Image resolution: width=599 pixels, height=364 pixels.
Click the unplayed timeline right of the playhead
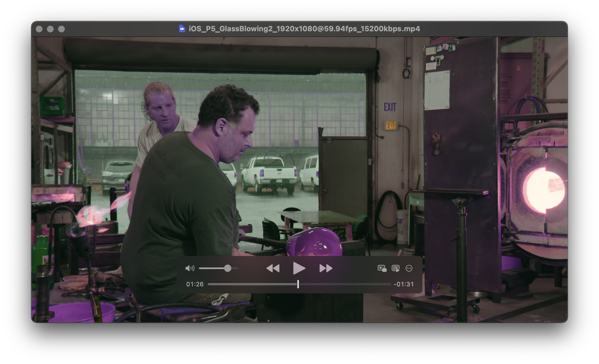344,284
